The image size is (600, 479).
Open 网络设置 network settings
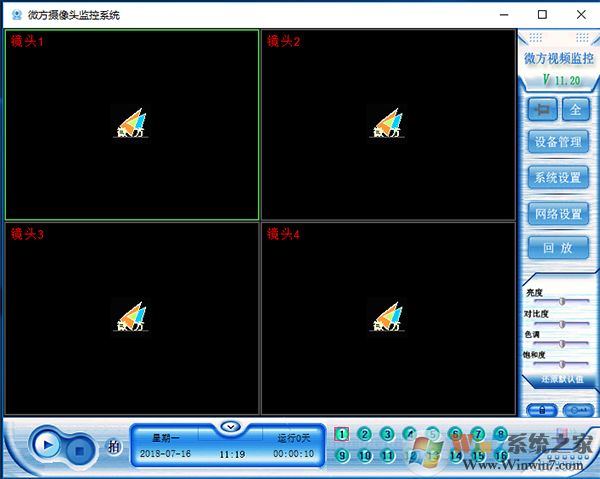coord(558,213)
